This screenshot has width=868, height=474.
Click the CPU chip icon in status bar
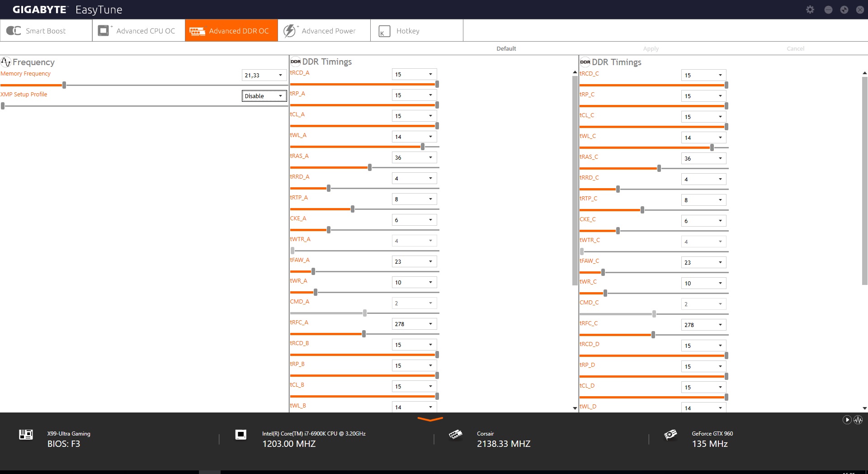tap(241, 435)
